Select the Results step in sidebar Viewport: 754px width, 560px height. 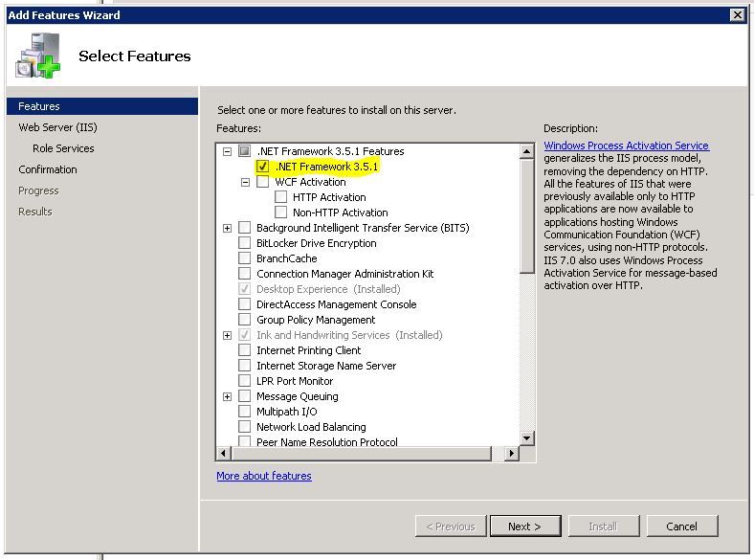click(x=35, y=212)
